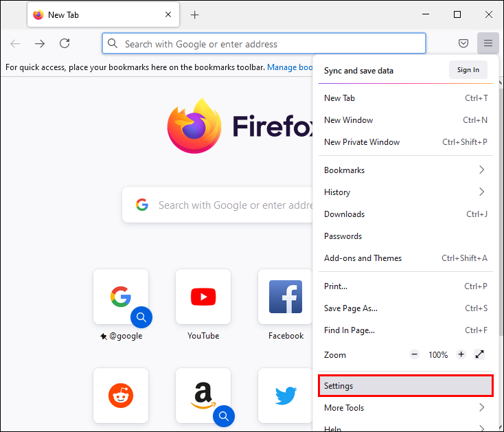
Task: Click the magnifier icon in address bar
Action: click(113, 43)
